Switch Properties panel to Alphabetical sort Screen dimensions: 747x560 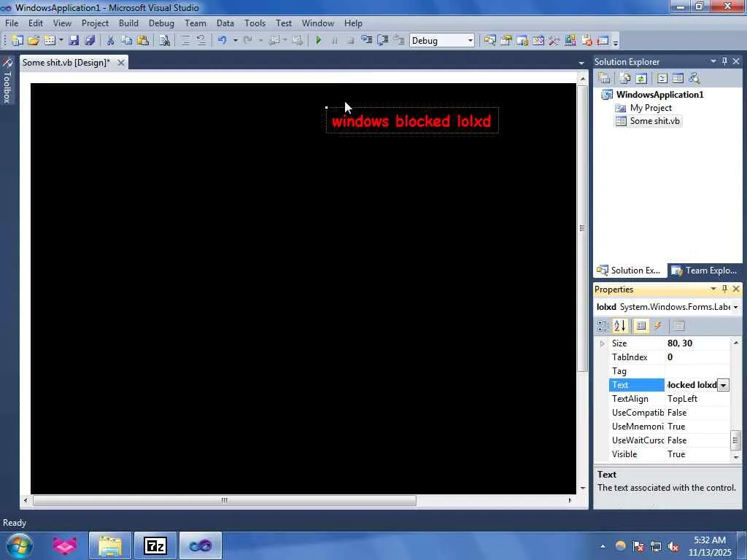[x=620, y=326]
